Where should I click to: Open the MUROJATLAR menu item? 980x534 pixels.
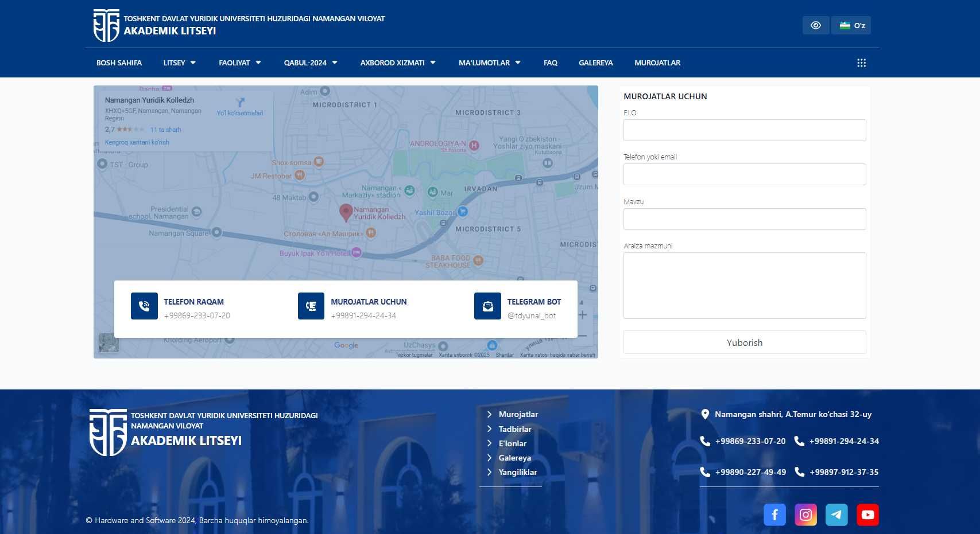657,63
